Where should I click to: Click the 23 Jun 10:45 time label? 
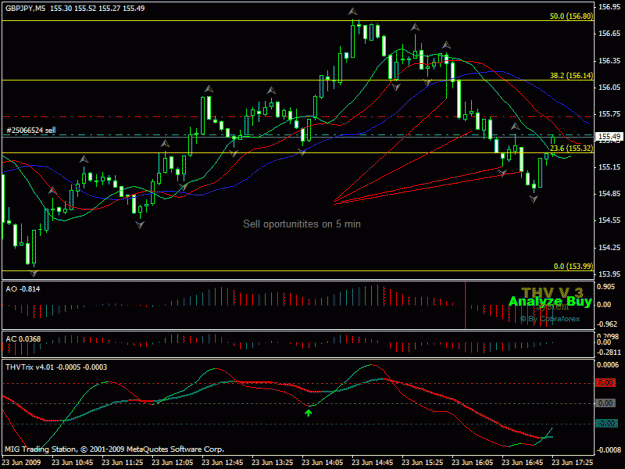[x=72, y=463]
